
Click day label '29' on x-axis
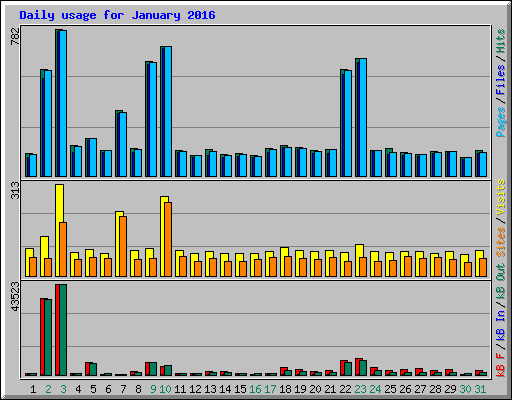pyautogui.click(x=450, y=389)
